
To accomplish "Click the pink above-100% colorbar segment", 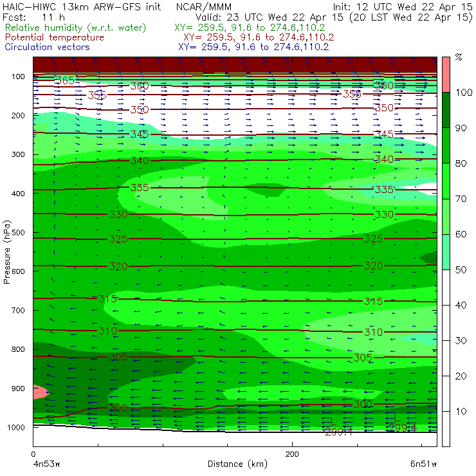I will [446, 75].
